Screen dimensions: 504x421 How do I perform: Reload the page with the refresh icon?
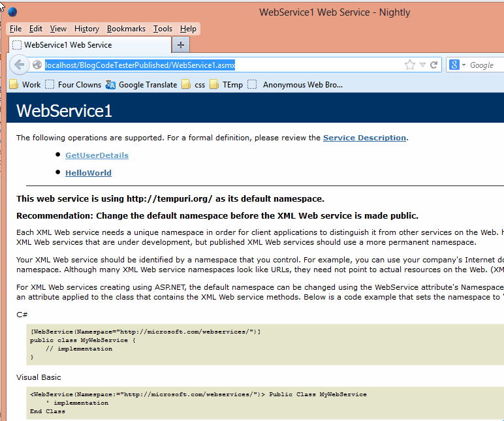[433, 65]
